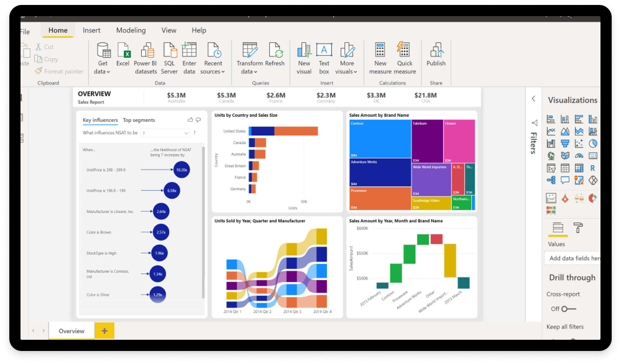Open the Get data button

103,58
